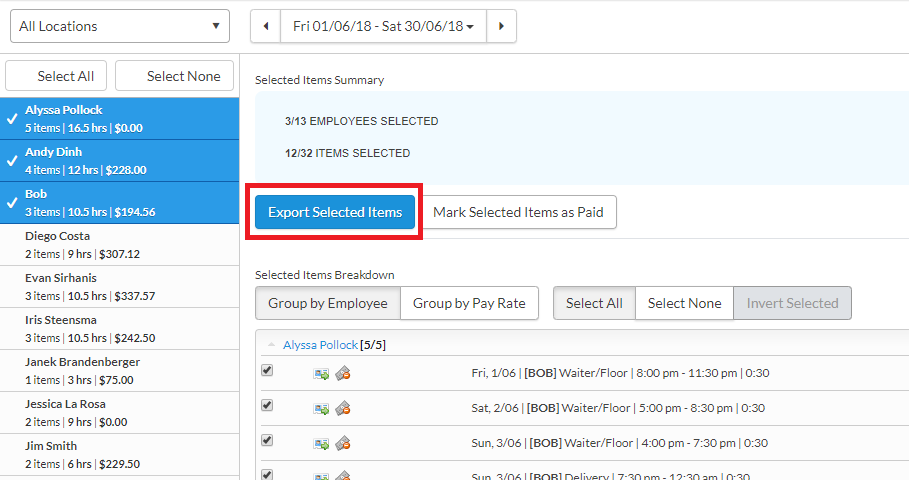Deselect employee Alyssa Pollock in sidebar
909x480 pixels.
[x=119, y=119]
